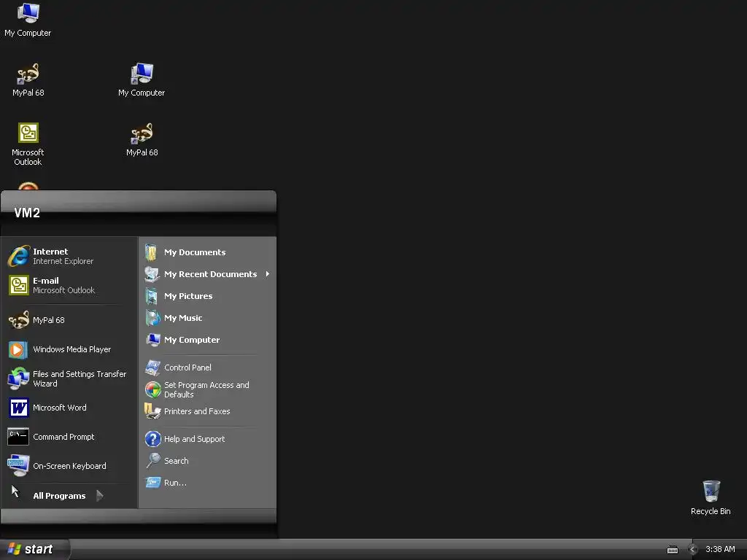The image size is (747, 560).
Task: Open My Pictures icon in Start menu
Action: click(x=152, y=296)
